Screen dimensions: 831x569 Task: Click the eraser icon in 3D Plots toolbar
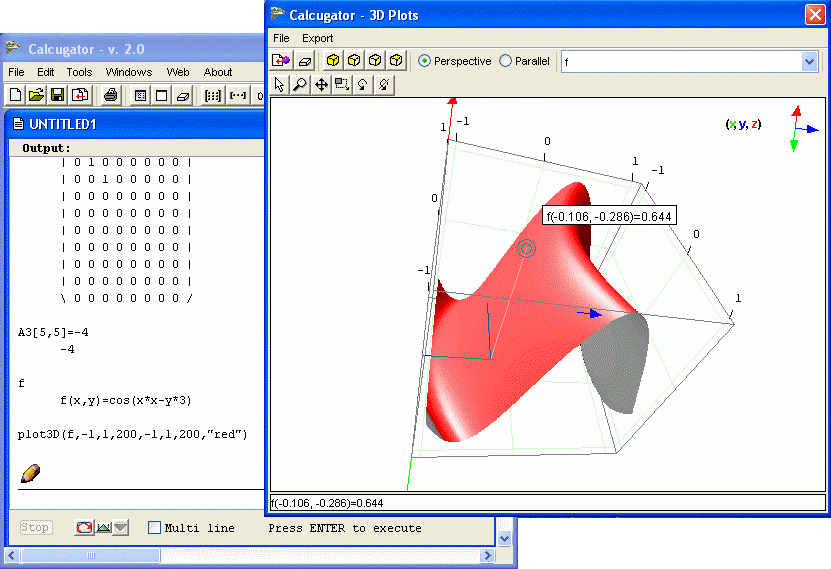coord(306,61)
